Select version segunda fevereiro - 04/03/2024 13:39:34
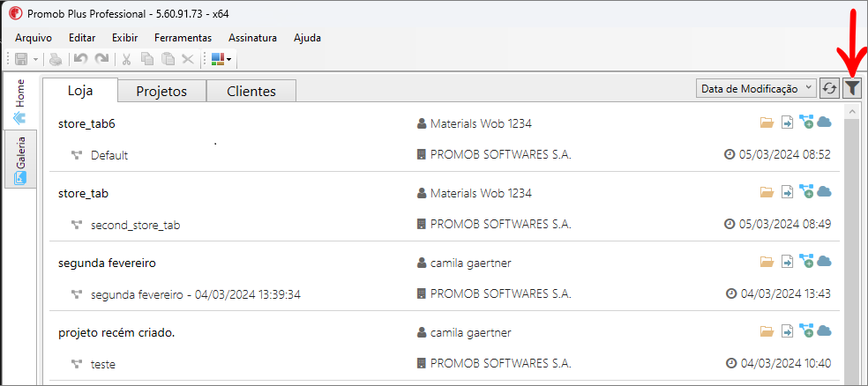The height and width of the screenshot is (386, 868). 196,294
